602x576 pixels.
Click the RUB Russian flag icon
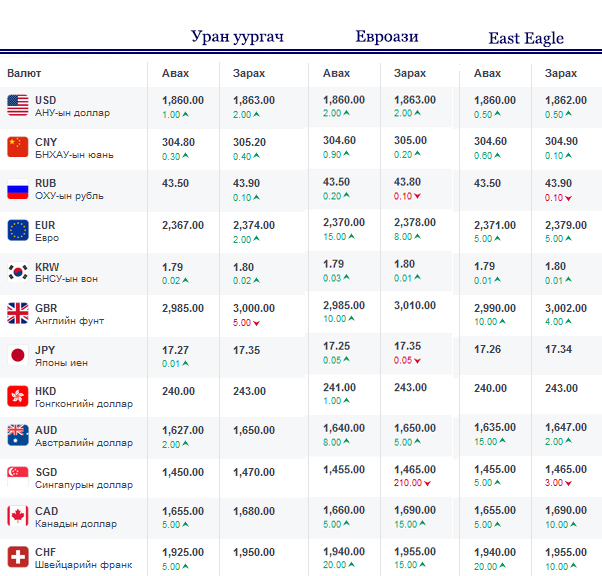[18, 190]
